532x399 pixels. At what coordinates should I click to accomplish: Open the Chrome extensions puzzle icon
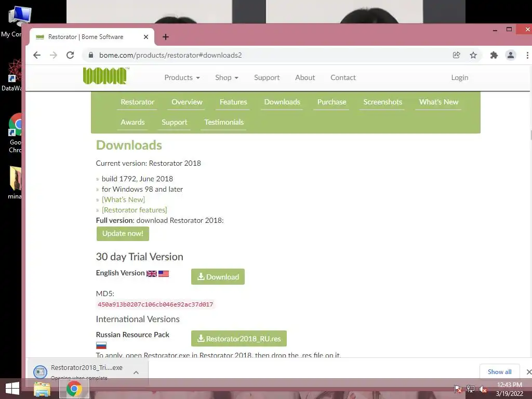[494, 55]
